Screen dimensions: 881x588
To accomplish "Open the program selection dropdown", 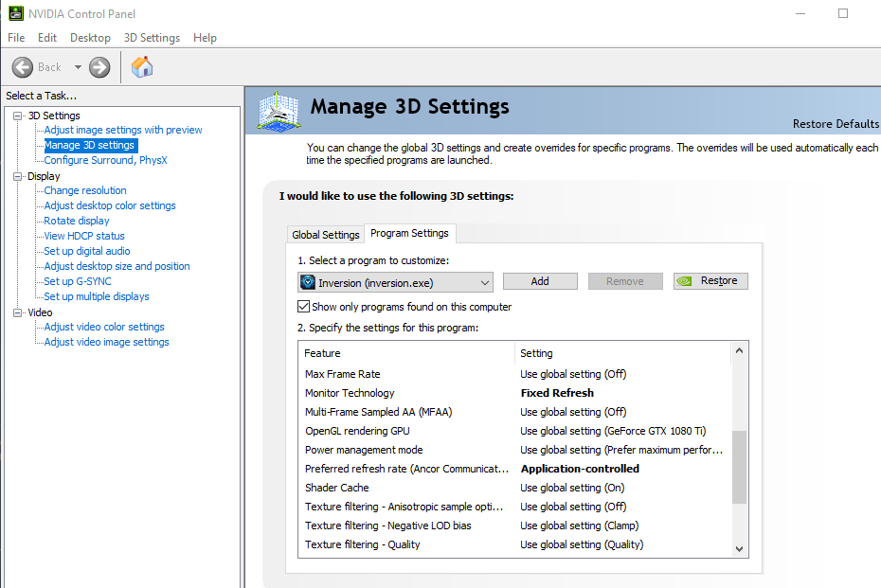I will pos(485,282).
